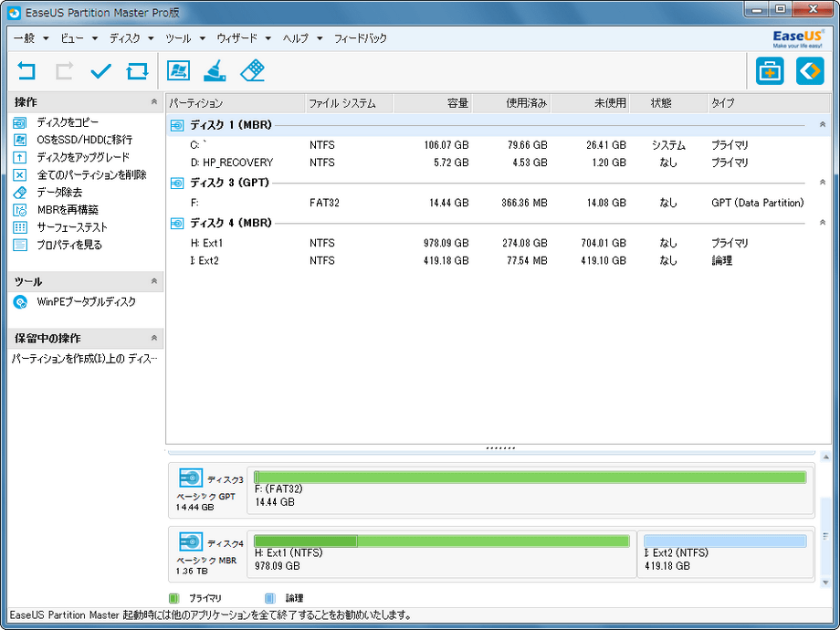Click the blue EaseUS backup diamond icon
The image size is (840, 630).
[810, 70]
